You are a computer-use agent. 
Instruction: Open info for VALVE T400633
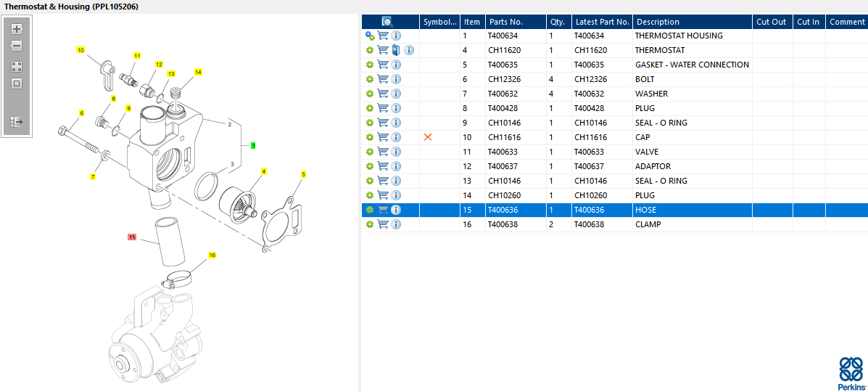[x=396, y=152]
